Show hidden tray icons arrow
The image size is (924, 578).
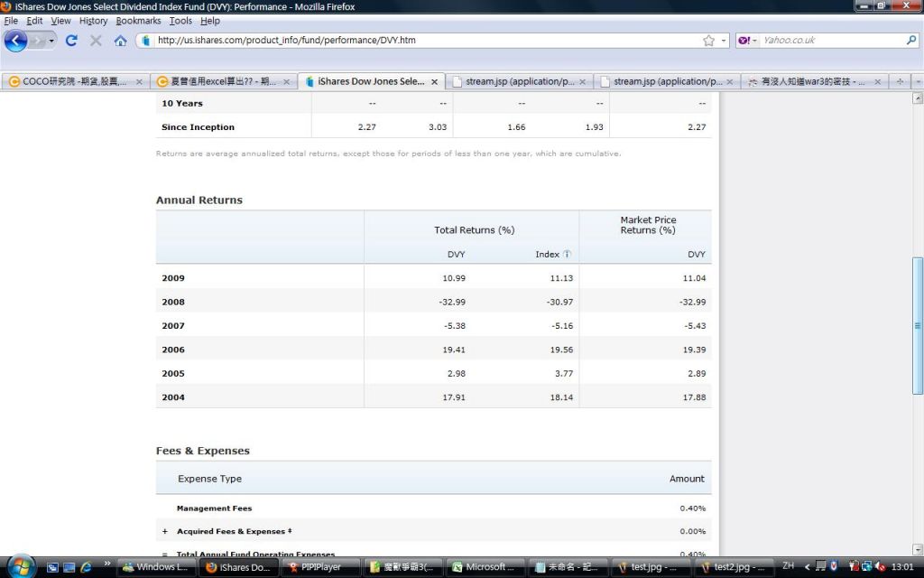point(808,567)
